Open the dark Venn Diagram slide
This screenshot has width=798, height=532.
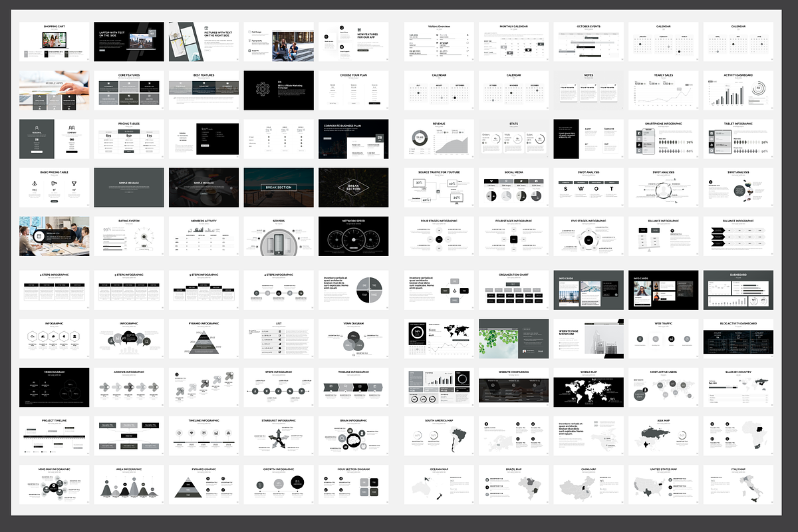coord(55,388)
